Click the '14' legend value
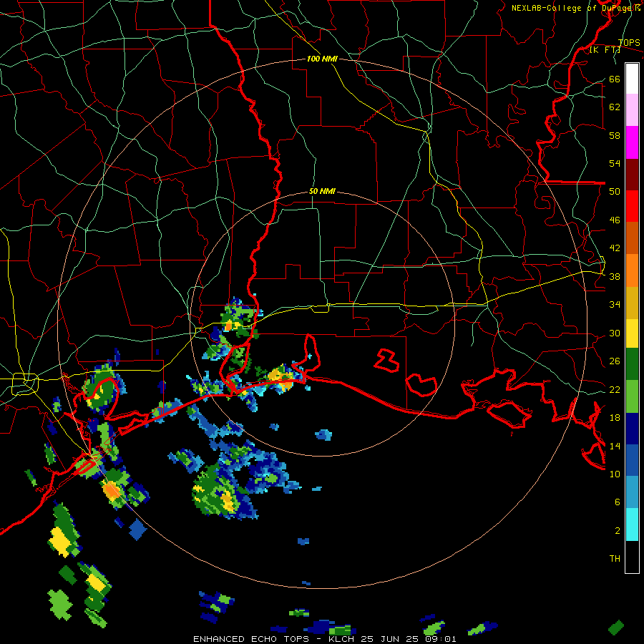The height and width of the screenshot is (644, 644). pos(615,446)
